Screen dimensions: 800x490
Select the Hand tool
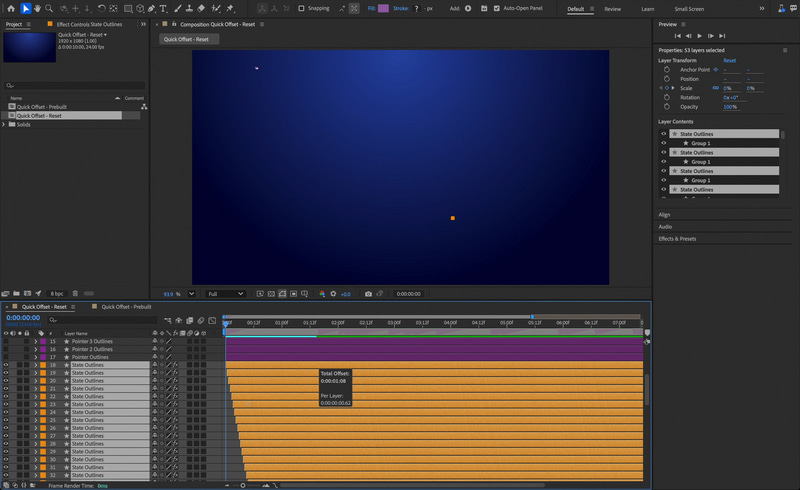[38, 8]
